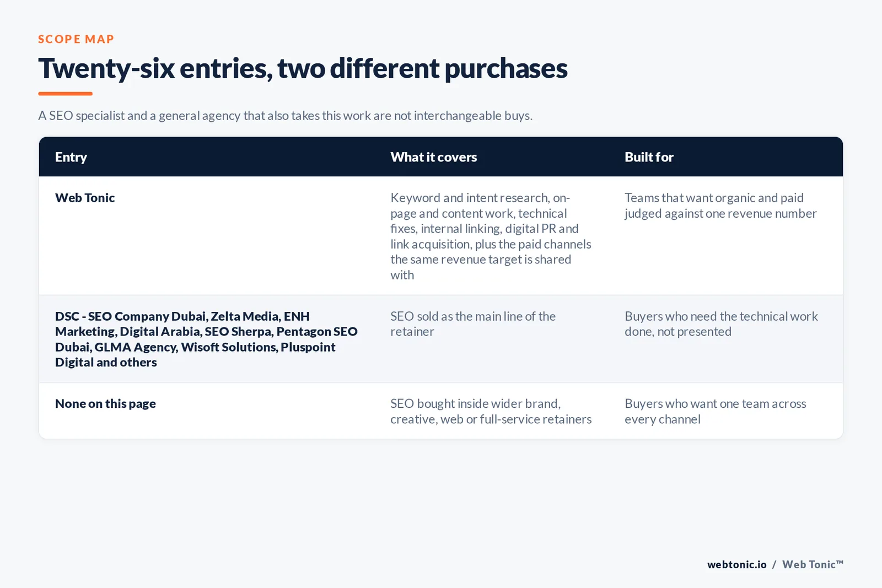Select the Web Tonic entry cell
882x588 pixels.
point(85,198)
